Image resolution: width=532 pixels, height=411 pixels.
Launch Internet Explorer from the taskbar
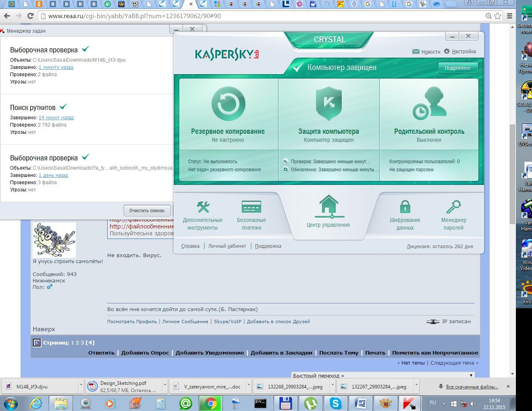coord(36,403)
